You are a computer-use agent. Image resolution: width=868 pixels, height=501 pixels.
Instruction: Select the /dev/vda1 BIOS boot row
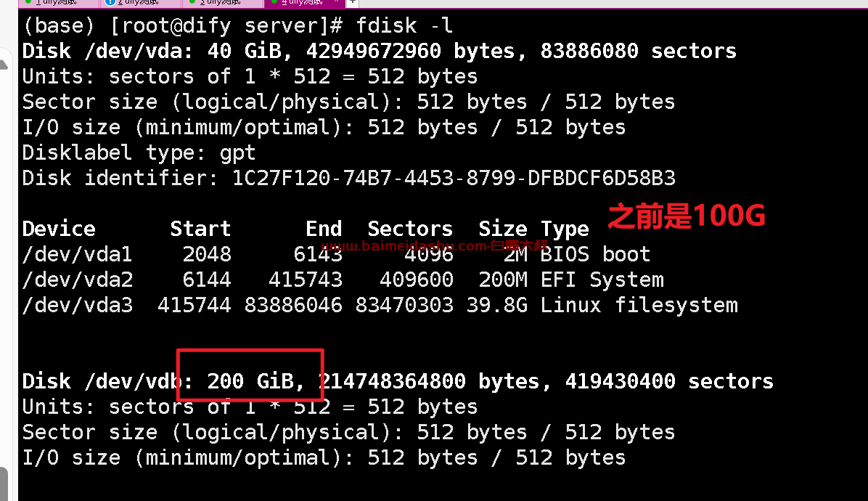[336, 254]
